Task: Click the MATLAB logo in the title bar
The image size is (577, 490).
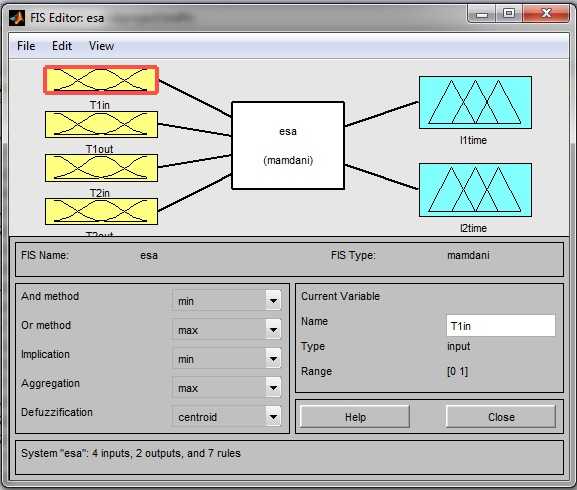Action: 17,18
